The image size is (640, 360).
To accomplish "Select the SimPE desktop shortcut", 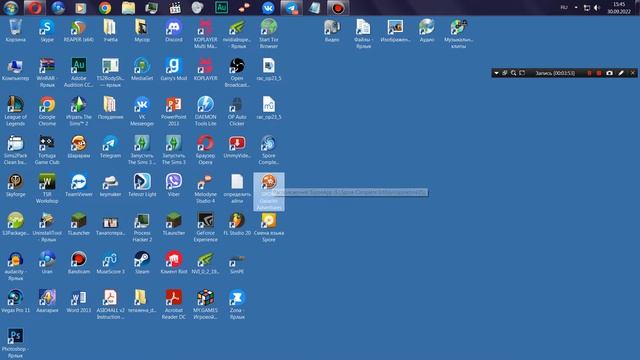I will pos(237,263).
